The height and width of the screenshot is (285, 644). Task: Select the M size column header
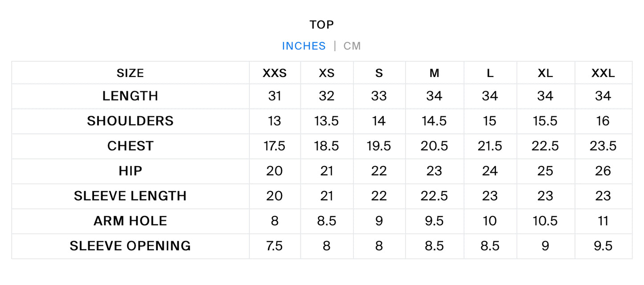[435, 73]
